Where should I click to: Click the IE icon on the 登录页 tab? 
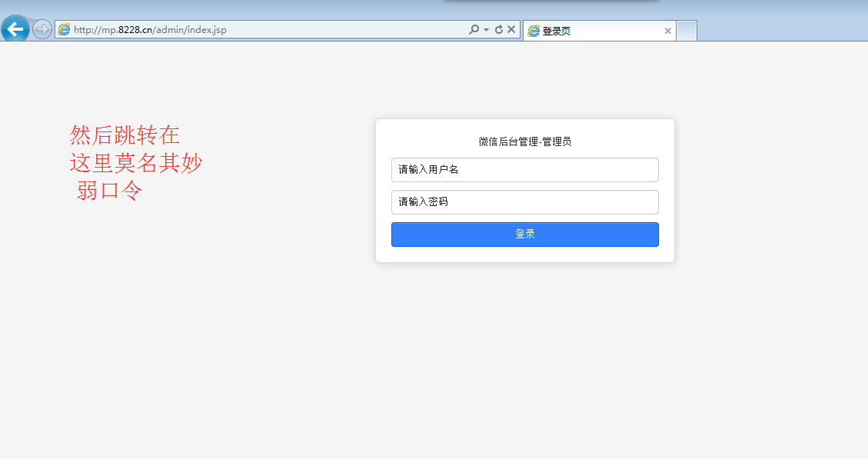534,31
